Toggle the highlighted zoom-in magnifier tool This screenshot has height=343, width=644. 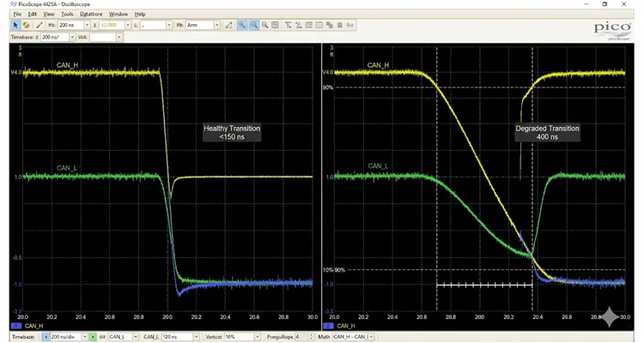point(242,25)
